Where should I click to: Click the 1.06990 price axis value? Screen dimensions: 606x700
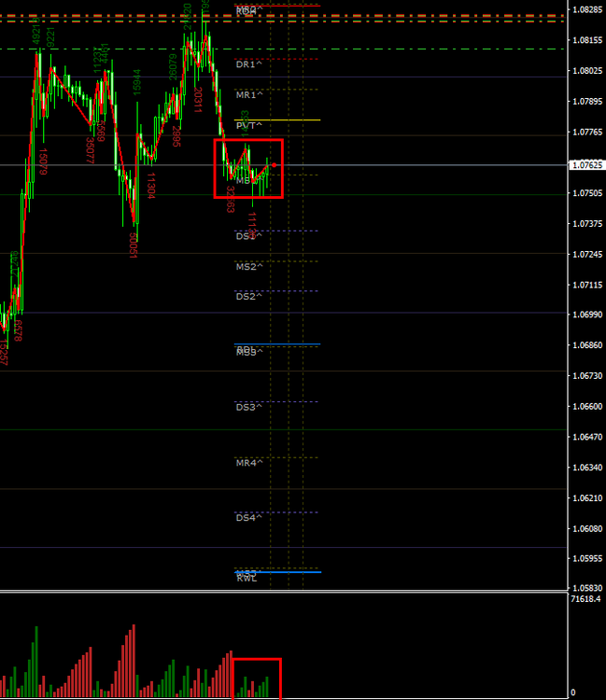587,315
